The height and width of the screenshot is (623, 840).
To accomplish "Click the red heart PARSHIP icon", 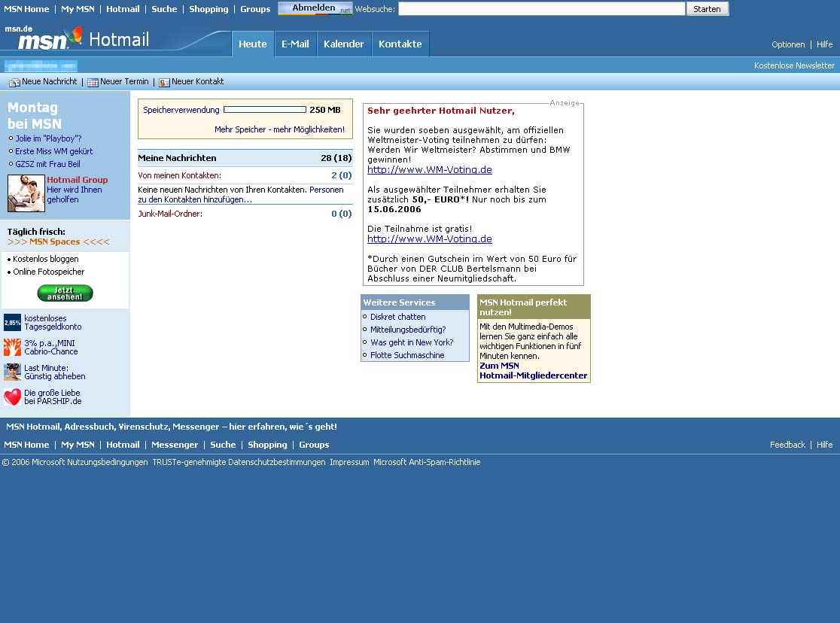I will click(12, 397).
